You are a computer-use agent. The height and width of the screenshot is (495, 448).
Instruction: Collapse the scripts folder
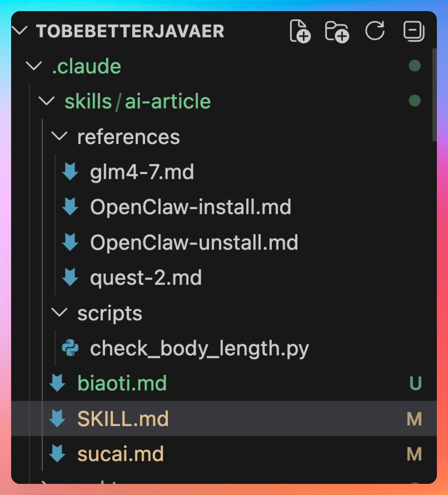(59, 313)
